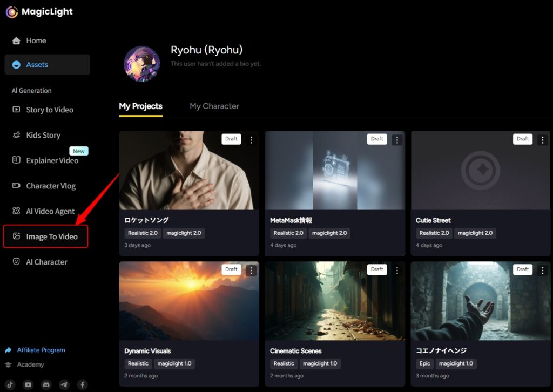Expand three-dot menu on MetaMask情報 project
The width and height of the screenshot is (553, 392).
click(397, 140)
